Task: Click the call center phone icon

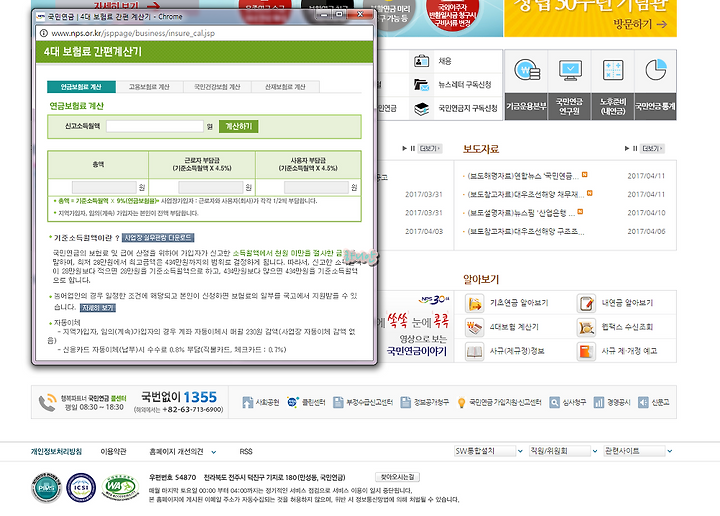Action: 47,403
